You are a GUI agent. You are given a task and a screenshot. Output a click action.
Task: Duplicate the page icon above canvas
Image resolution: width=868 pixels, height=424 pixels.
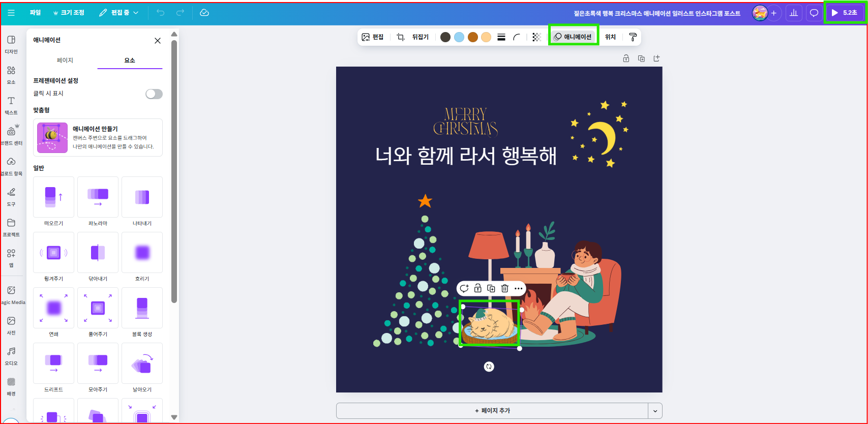click(x=641, y=58)
